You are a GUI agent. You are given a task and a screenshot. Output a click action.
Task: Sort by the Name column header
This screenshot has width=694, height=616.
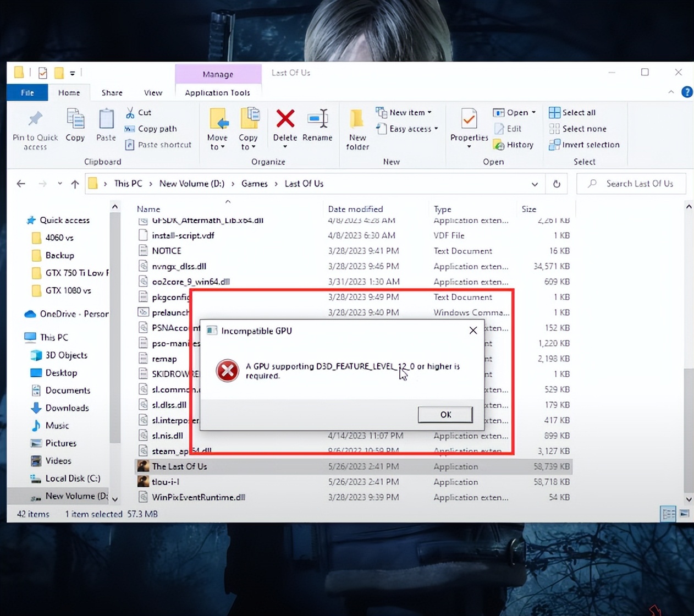coord(148,209)
